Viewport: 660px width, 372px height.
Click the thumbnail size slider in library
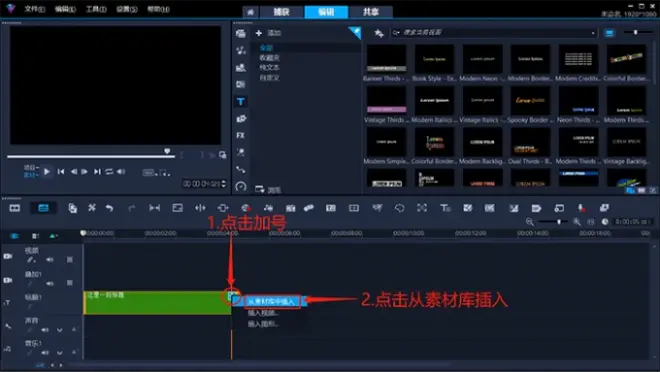click(x=636, y=32)
